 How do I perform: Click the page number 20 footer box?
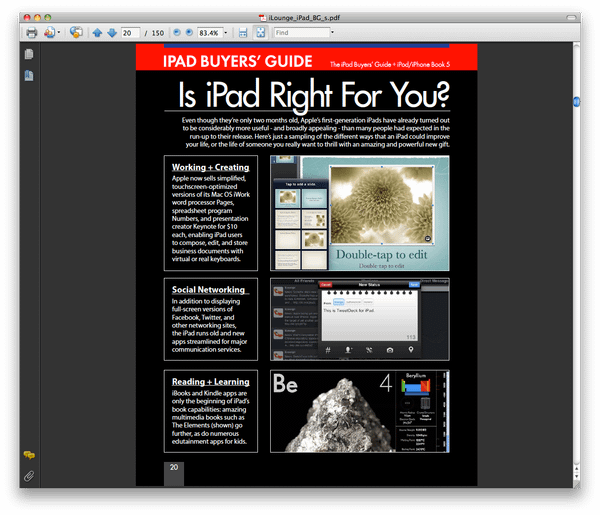(174, 474)
